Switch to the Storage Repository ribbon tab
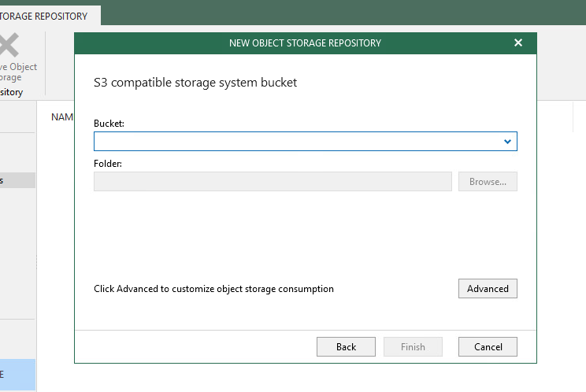Screen dimensions: 586x392 point(47,16)
